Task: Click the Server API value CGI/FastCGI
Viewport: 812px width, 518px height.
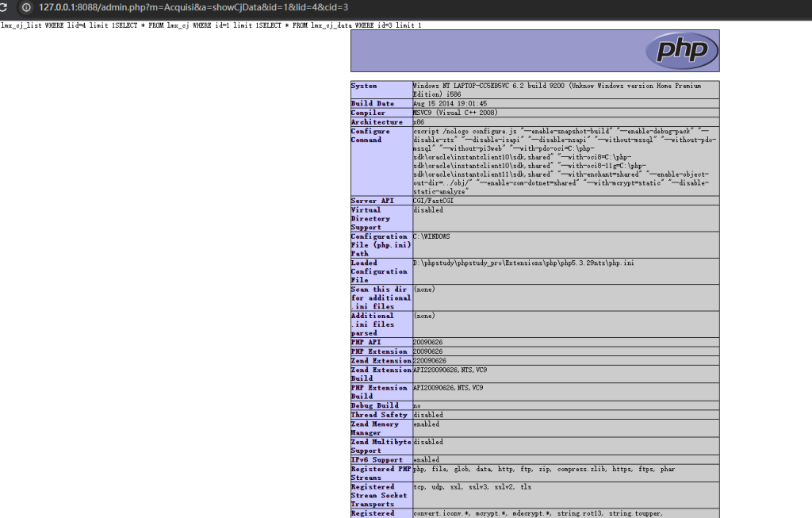Action: coord(435,201)
